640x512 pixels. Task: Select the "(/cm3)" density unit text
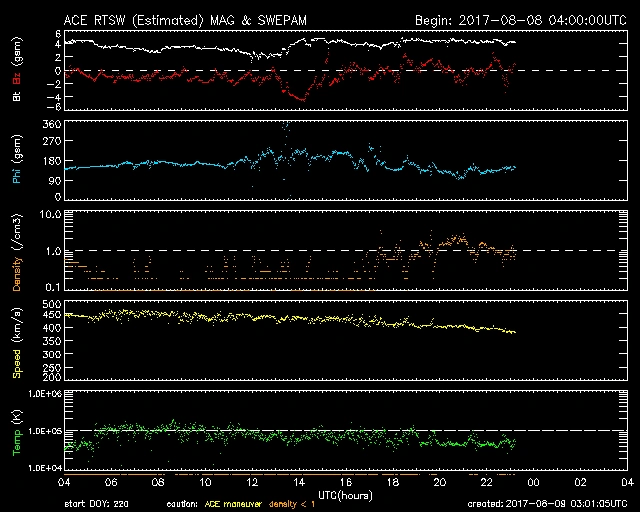(x=17, y=232)
